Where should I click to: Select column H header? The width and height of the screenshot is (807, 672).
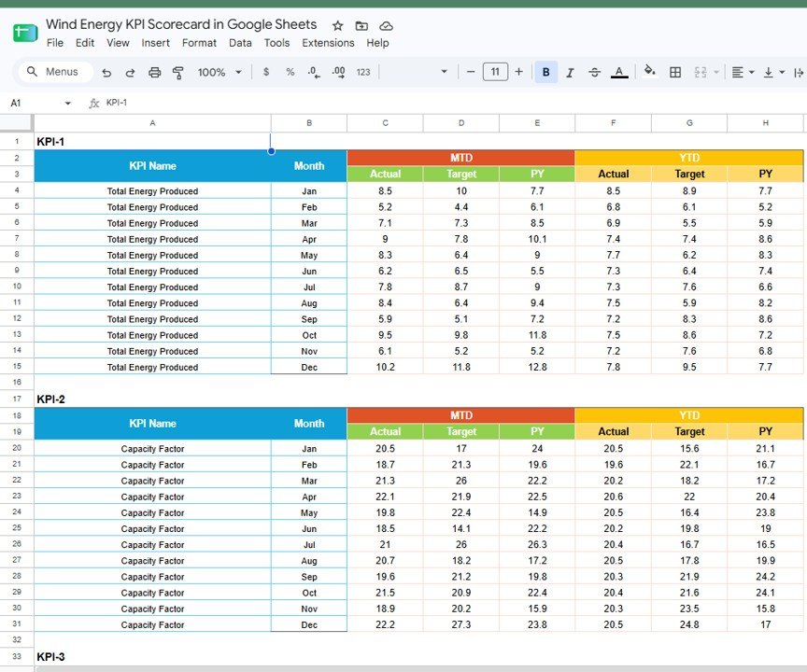coord(765,123)
